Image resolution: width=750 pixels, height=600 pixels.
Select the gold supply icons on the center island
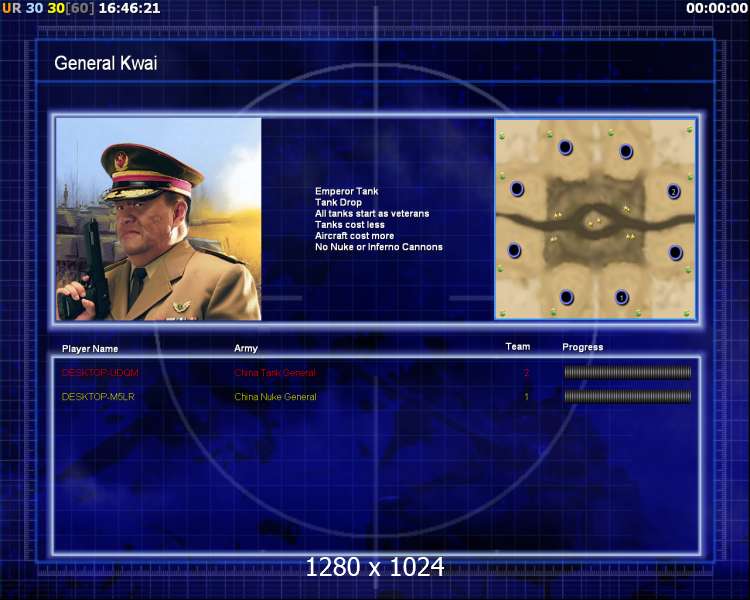coord(595,222)
